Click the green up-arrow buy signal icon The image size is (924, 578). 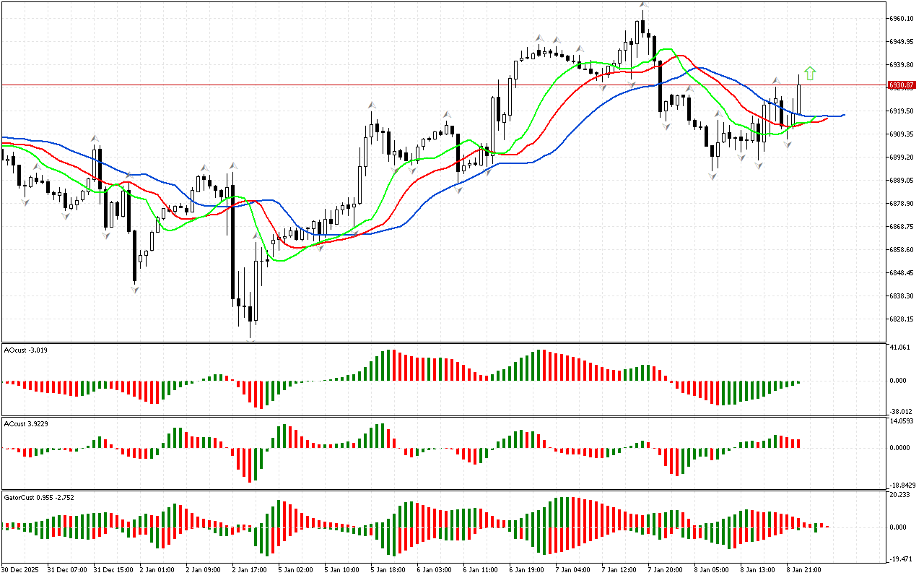tap(810, 73)
